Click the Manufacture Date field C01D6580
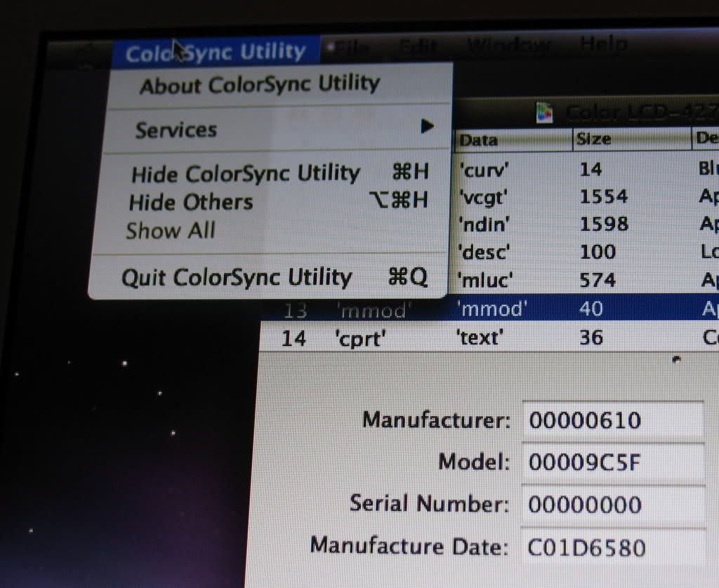719x588 pixels. point(612,548)
